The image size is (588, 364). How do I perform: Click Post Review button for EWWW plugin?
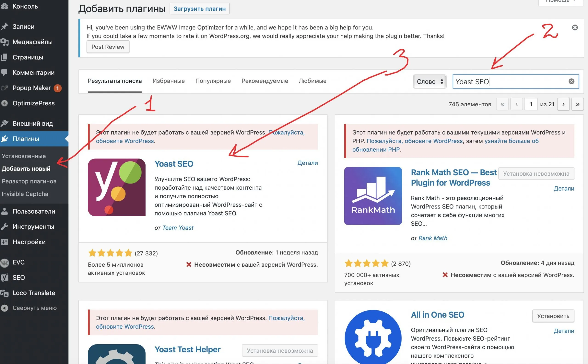pyautogui.click(x=108, y=47)
